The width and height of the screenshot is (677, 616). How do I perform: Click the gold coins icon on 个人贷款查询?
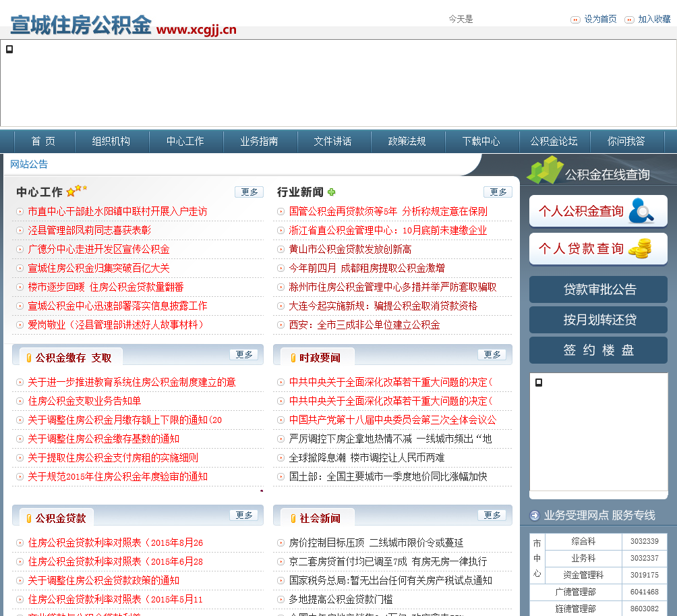pyautogui.click(x=639, y=248)
